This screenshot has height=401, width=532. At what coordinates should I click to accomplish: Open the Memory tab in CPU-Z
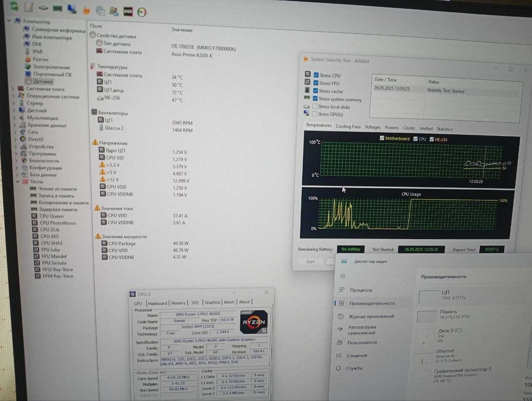click(x=178, y=303)
